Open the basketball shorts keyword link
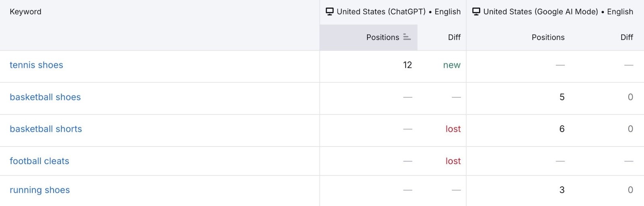644x206 pixels. click(x=46, y=129)
